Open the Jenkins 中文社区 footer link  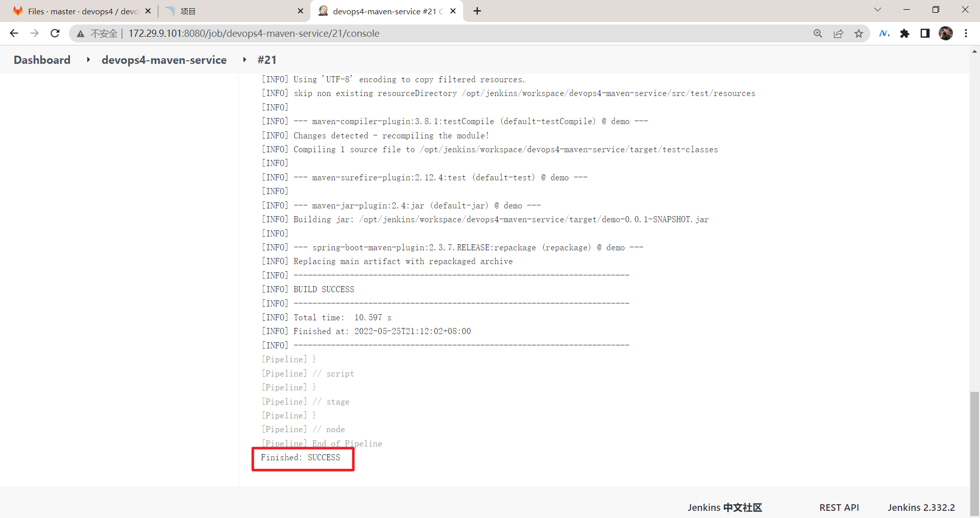coord(724,507)
